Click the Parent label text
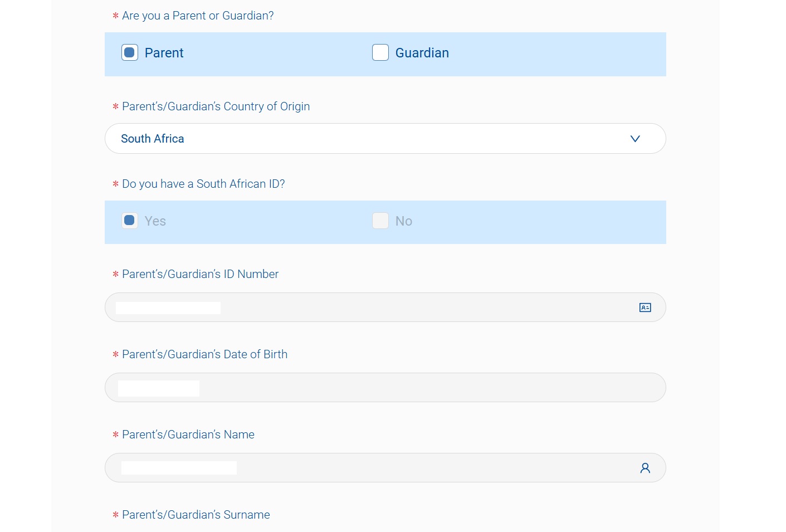This screenshot has width=786, height=532. 164,53
